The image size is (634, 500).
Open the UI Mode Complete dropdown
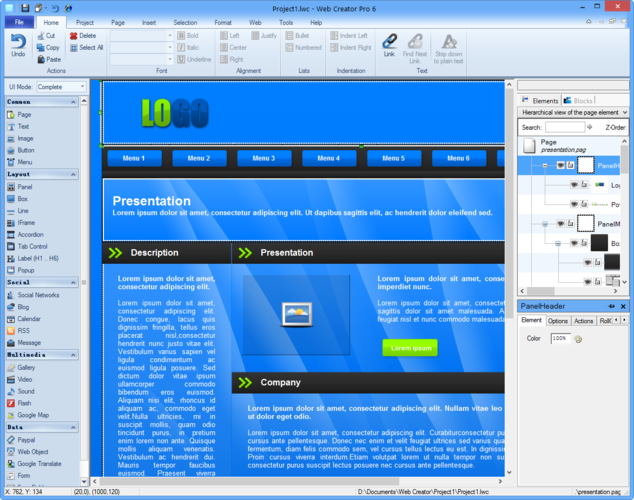[61, 87]
